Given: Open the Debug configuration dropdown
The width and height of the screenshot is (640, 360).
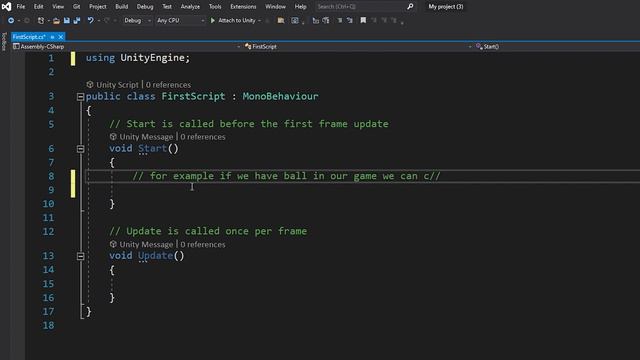Looking at the screenshot, I should tap(137, 20).
